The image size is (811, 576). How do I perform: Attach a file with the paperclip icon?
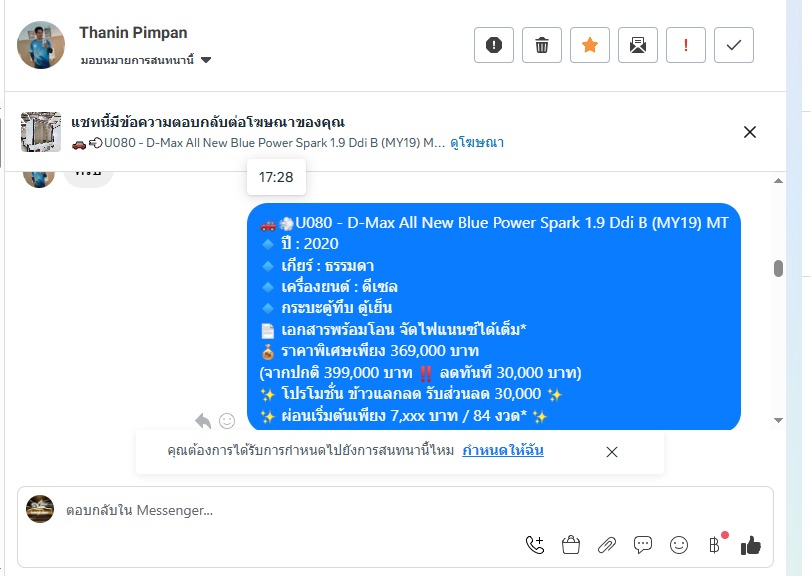(x=607, y=545)
